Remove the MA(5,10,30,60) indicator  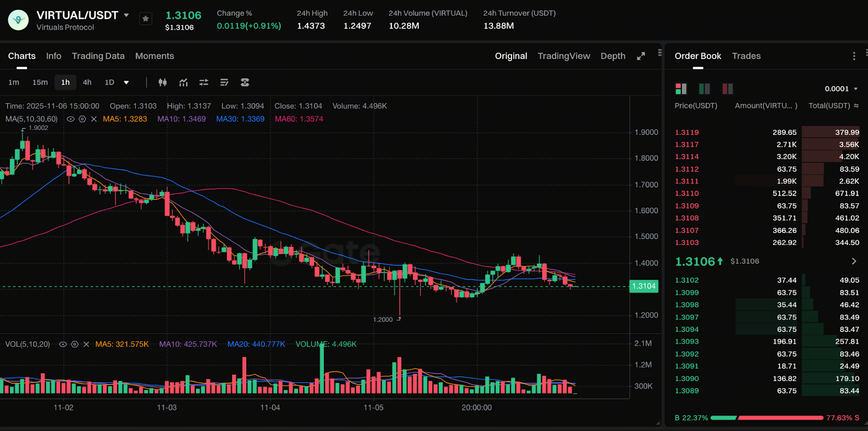94,119
